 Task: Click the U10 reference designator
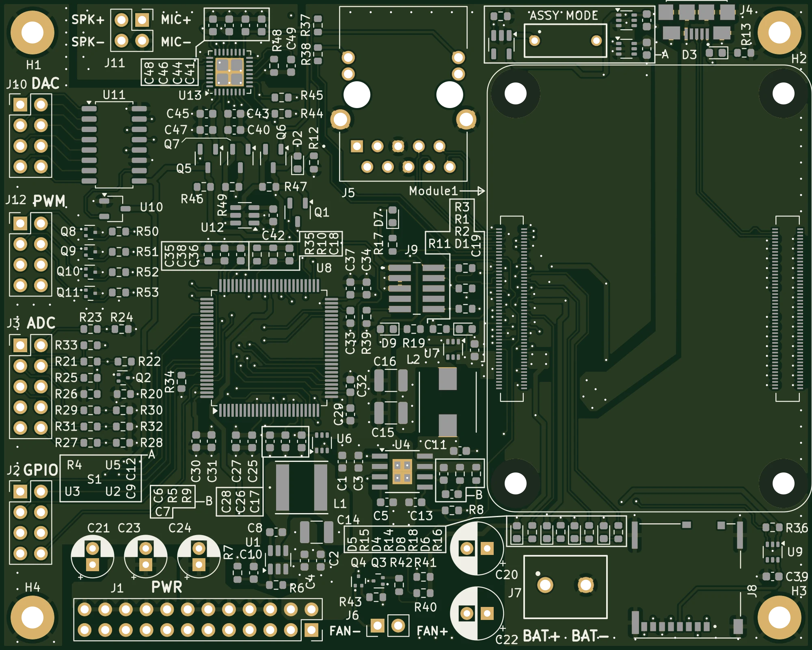151,207
